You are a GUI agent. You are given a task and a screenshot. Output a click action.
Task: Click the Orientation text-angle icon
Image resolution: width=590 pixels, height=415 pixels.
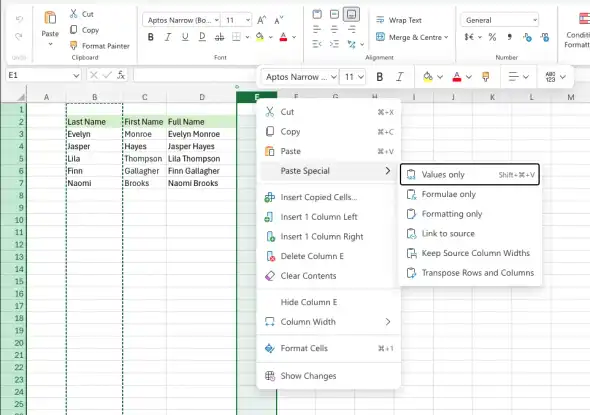351,44
